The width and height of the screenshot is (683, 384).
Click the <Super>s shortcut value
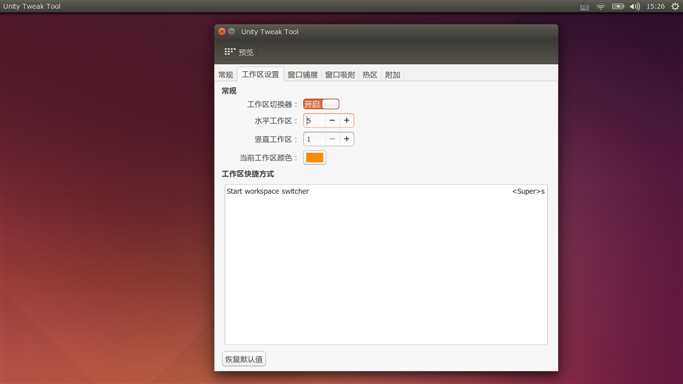528,192
